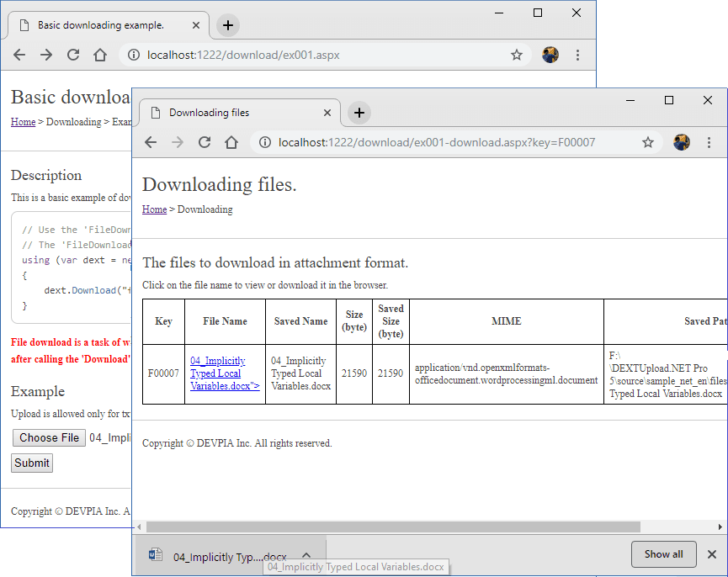Open profile avatar in Downloading files window
The height and width of the screenshot is (577, 728).
[x=682, y=142]
